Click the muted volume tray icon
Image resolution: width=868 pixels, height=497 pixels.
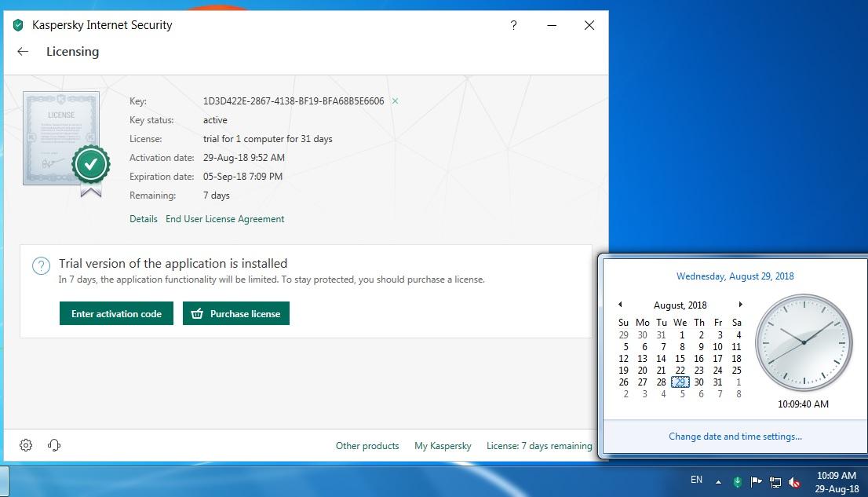(x=794, y=482)
